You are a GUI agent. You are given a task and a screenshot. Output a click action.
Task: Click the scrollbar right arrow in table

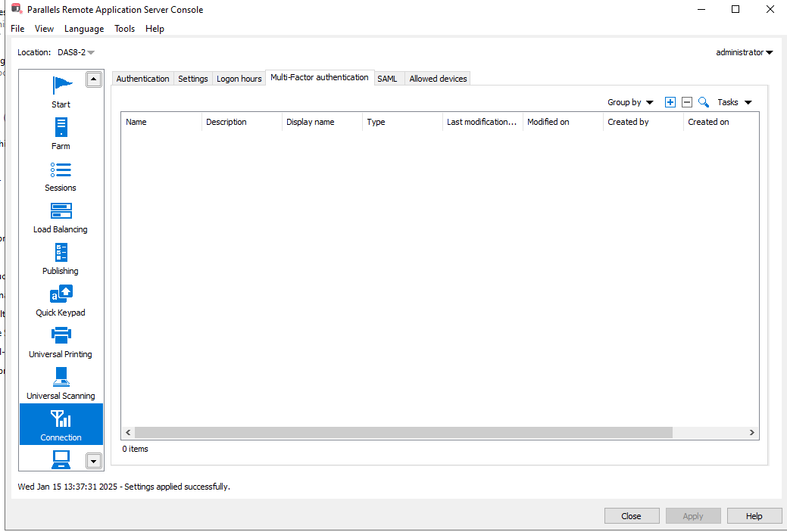(752, 432)
